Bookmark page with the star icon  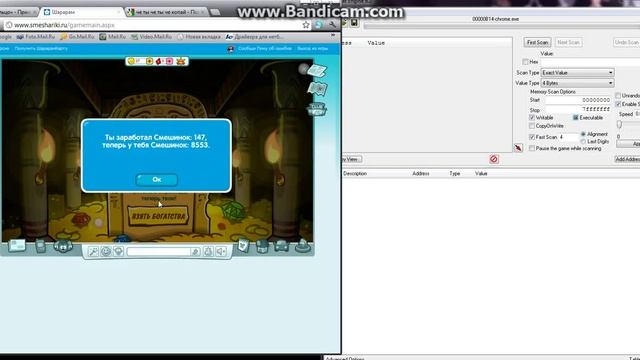[x=306, y=25]
